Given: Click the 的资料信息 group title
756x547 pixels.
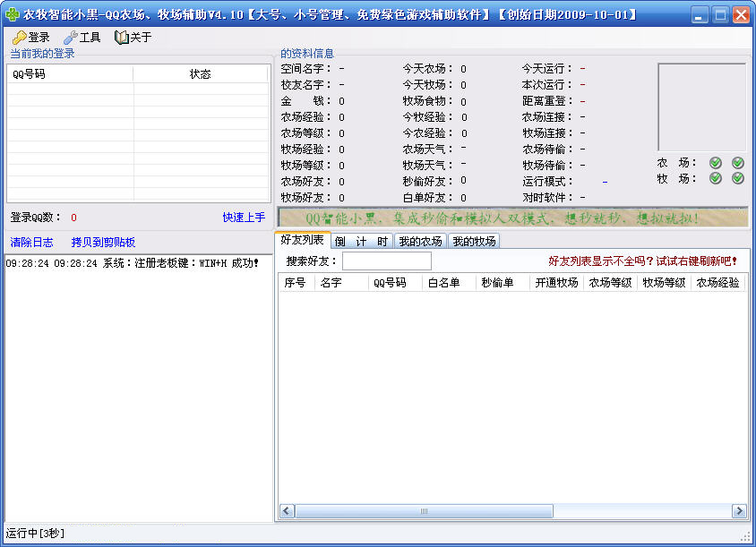Looking at the screenshot, I should 307,54.
